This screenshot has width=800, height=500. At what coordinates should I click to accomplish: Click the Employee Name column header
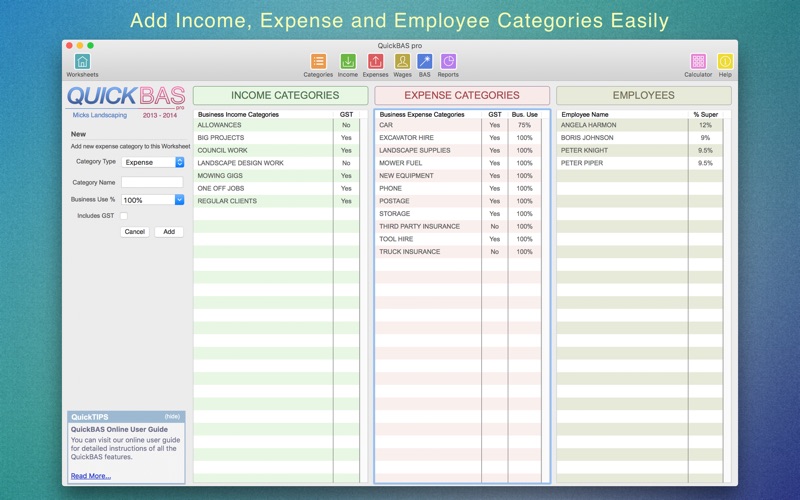coord(585,115)
